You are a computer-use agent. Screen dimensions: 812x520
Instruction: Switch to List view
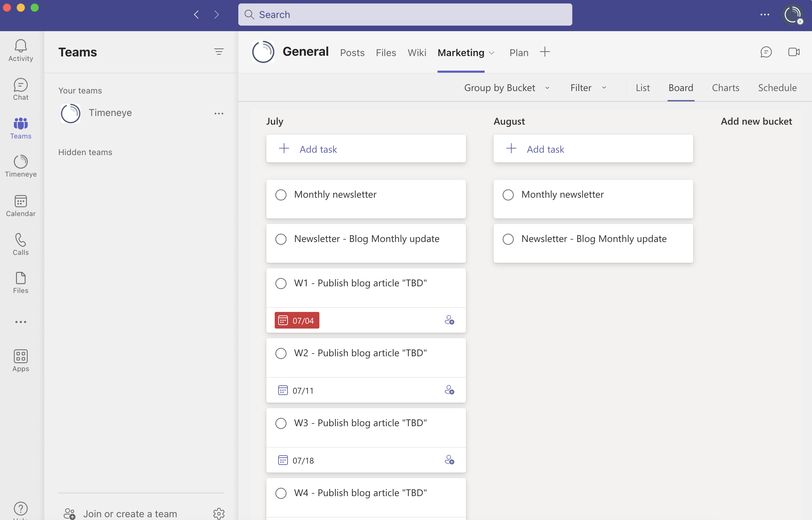643,88
